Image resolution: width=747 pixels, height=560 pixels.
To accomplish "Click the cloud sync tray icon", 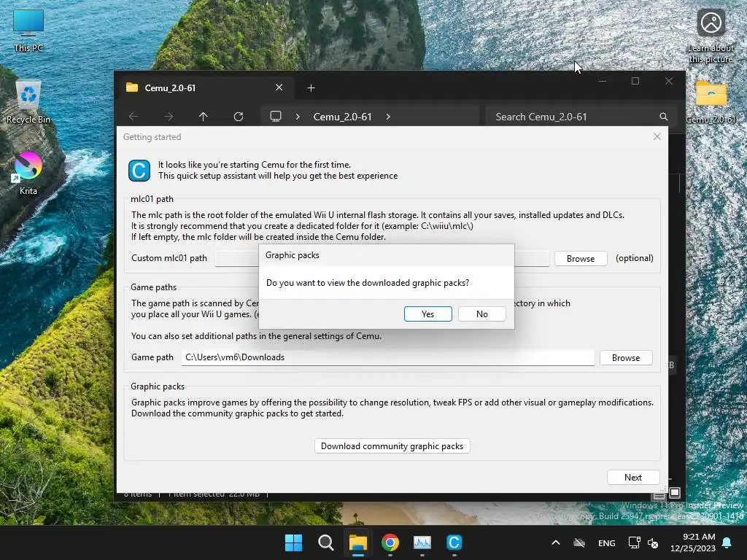I will (578, 542).
